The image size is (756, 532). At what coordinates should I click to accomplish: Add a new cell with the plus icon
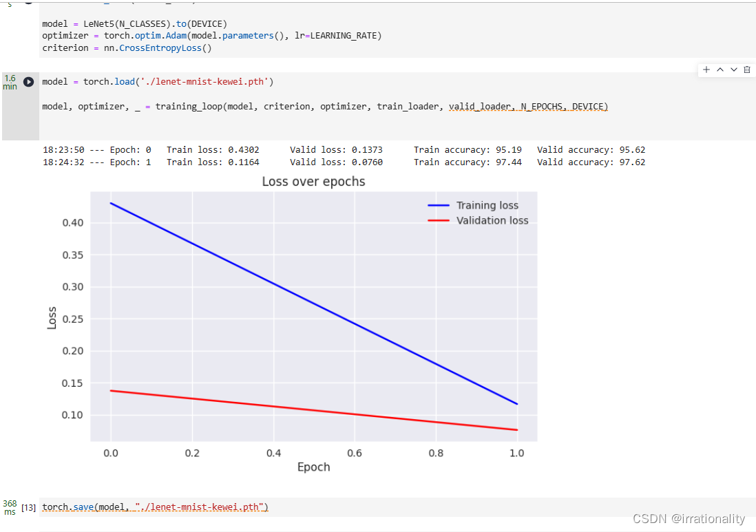pos(706,70)
